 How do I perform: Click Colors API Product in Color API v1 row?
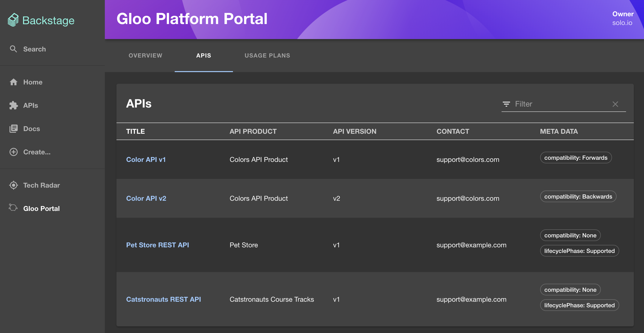258,159
